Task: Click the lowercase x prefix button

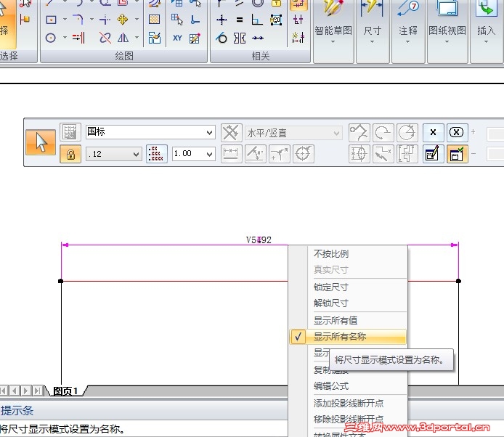Action: pos(433,132)
